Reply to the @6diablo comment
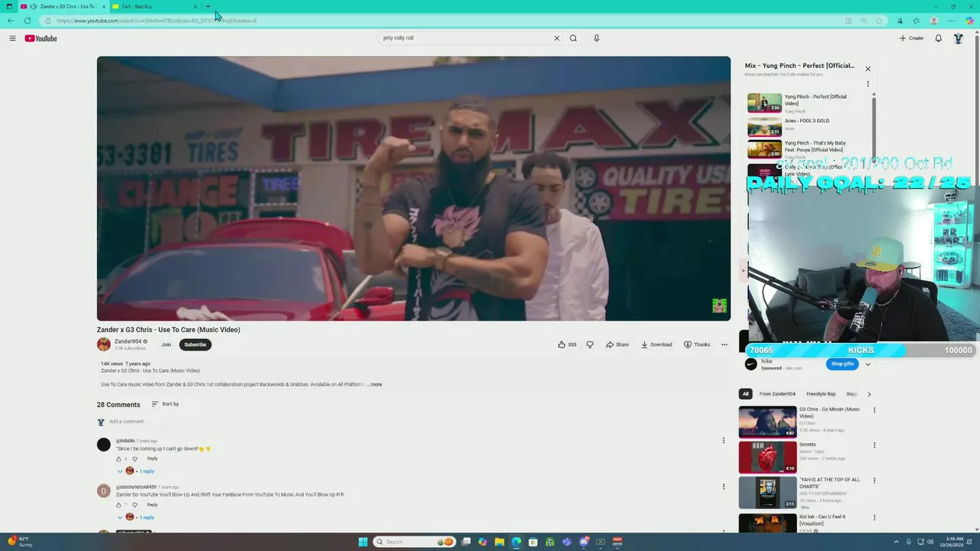 [152, 459]
